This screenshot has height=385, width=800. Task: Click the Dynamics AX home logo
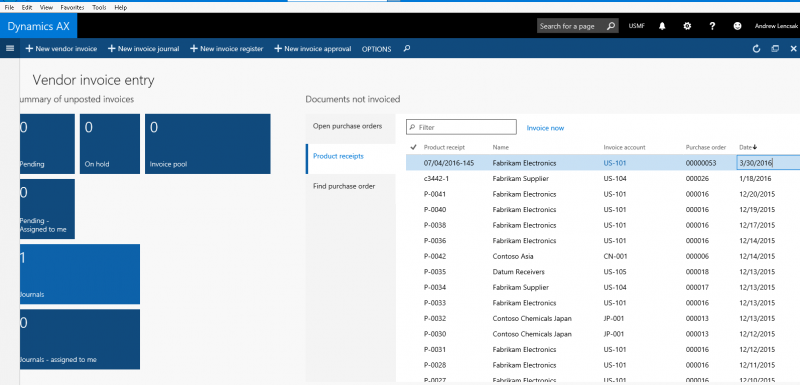[38, 26]
